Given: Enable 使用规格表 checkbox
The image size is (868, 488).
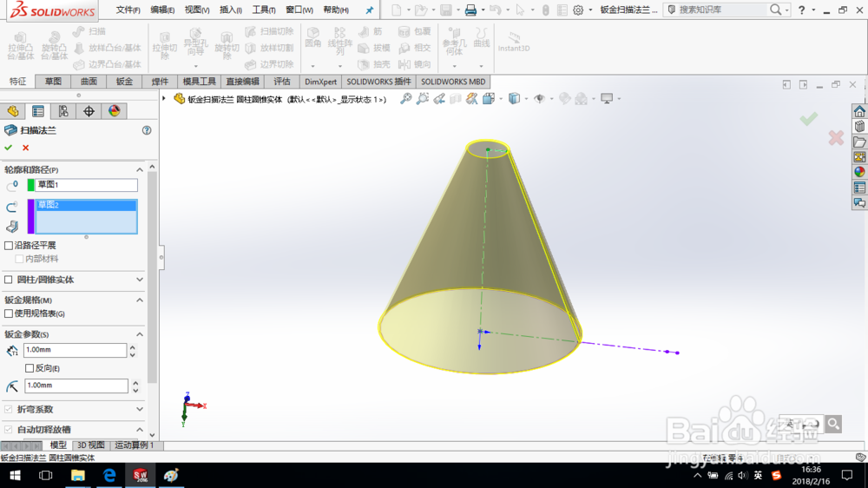Looking at the screenshot, I should coord(9,313).
